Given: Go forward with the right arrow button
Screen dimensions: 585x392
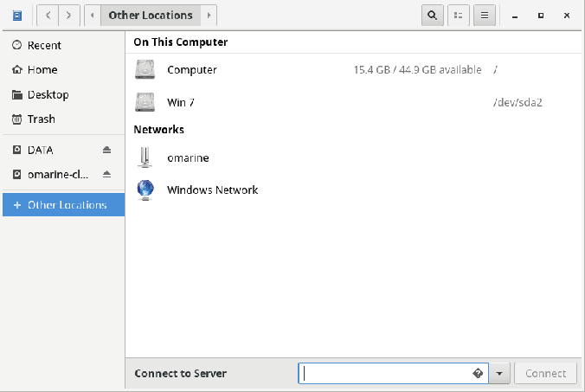Looking at the screenshot, I should tap(68, 16).
